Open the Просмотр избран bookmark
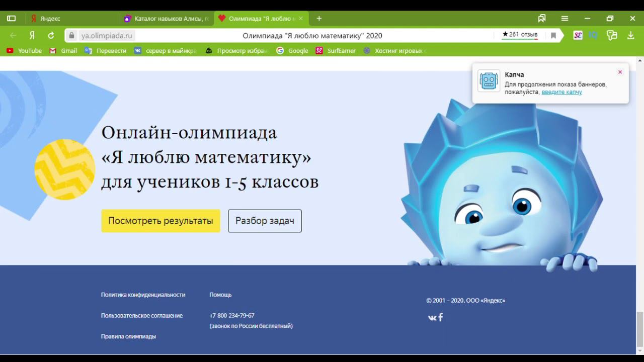 point(237,51)
